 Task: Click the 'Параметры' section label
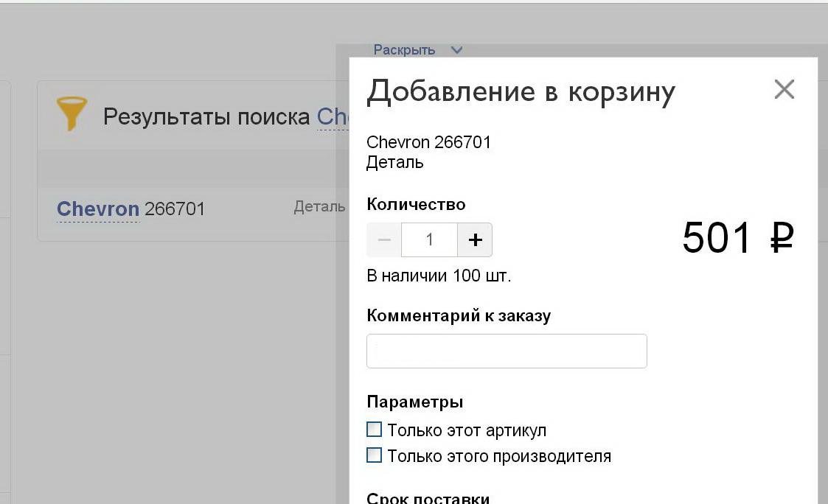click(414, 402)
